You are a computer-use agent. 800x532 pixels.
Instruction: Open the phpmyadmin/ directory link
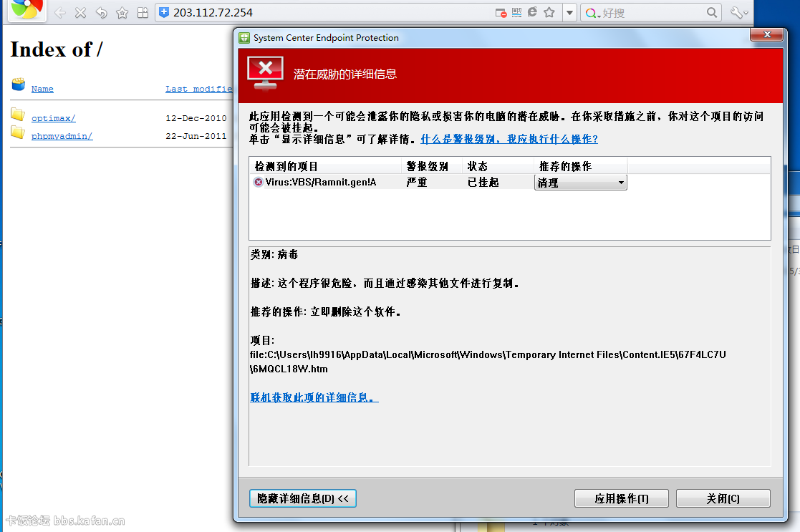pos(62,135)
